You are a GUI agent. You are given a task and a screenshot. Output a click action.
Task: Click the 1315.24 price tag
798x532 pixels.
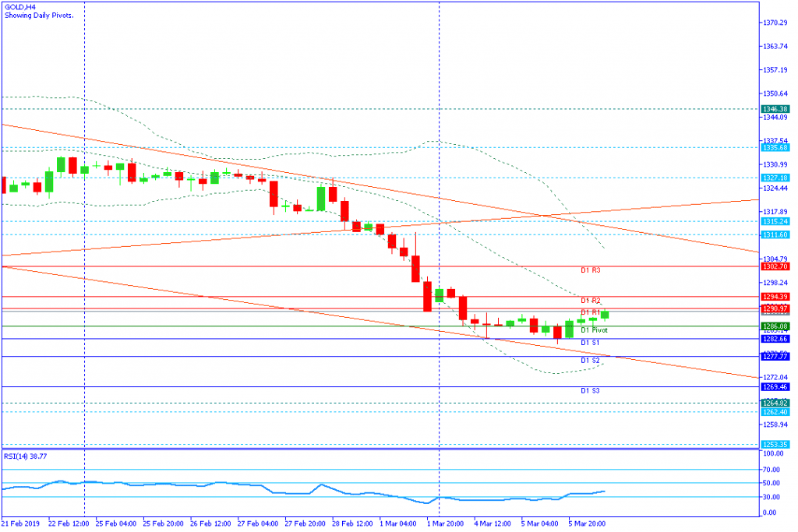(776, 221)
